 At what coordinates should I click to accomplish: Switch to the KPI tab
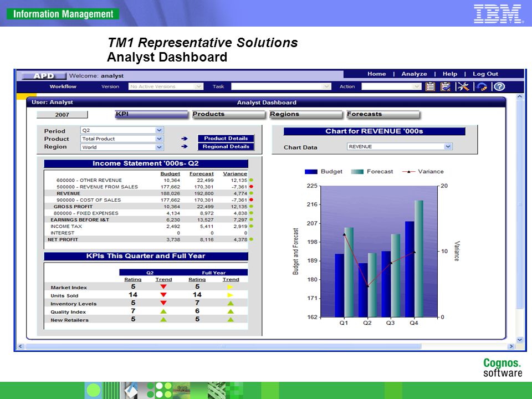click(x=151, y=114)
